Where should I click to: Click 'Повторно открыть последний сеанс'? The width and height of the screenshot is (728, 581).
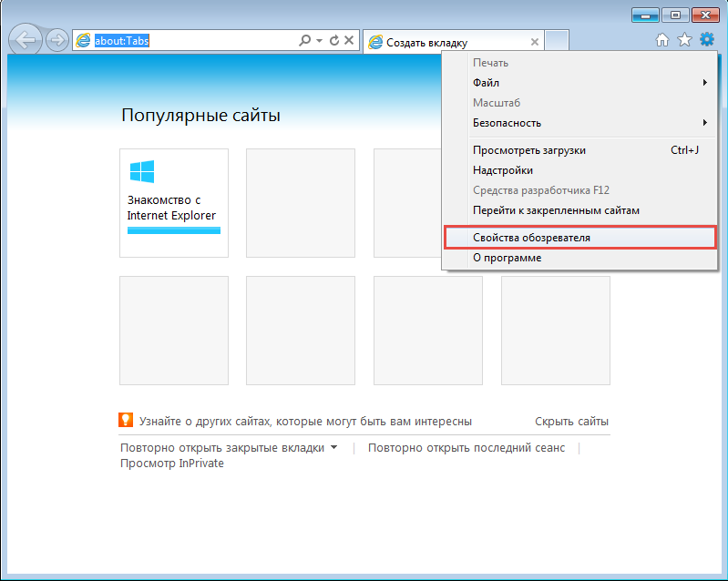(x=467, y=448)
